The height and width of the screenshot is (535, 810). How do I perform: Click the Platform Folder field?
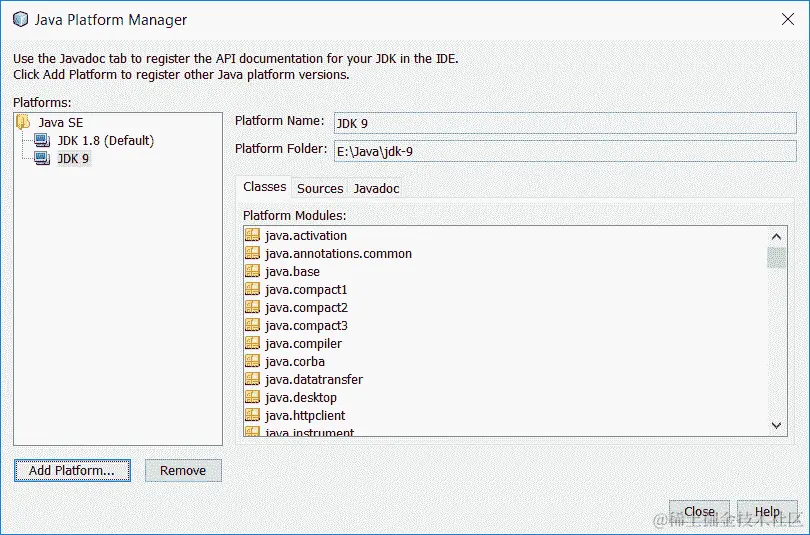(x=565, y=151)
